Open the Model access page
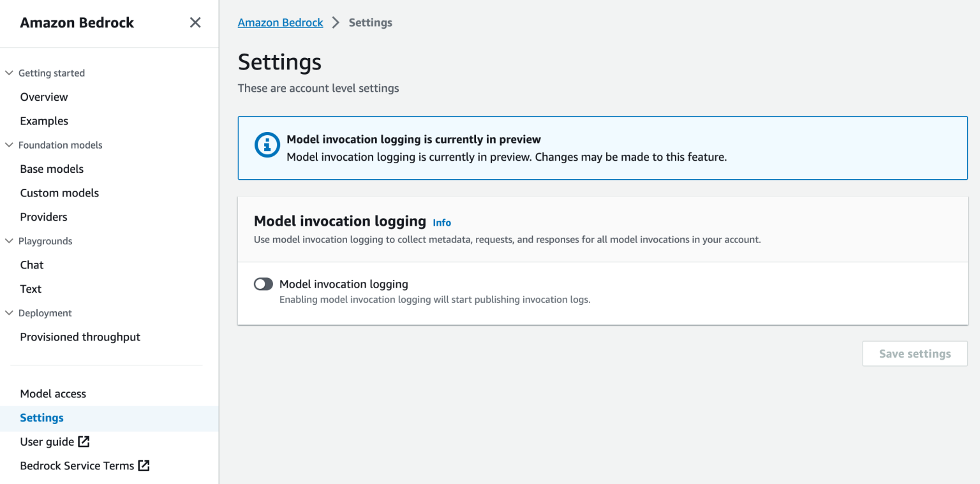The width and height of the screenshot is (980, 484). (x=53, y=393)
